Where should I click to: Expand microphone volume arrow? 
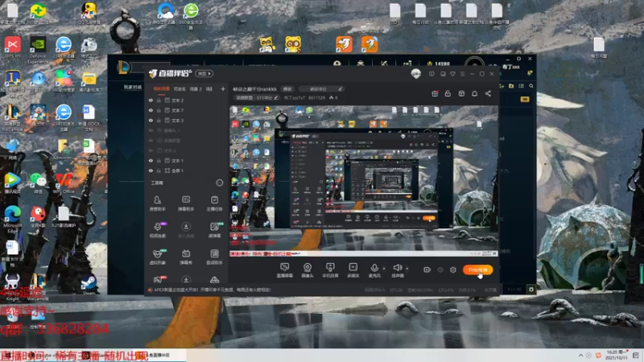tap(384, 269)
